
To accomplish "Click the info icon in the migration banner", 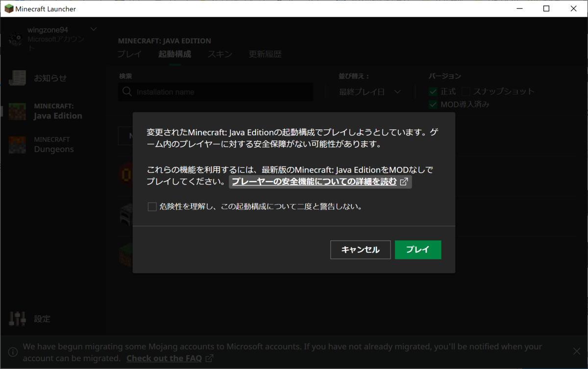I will click(12, 352).
